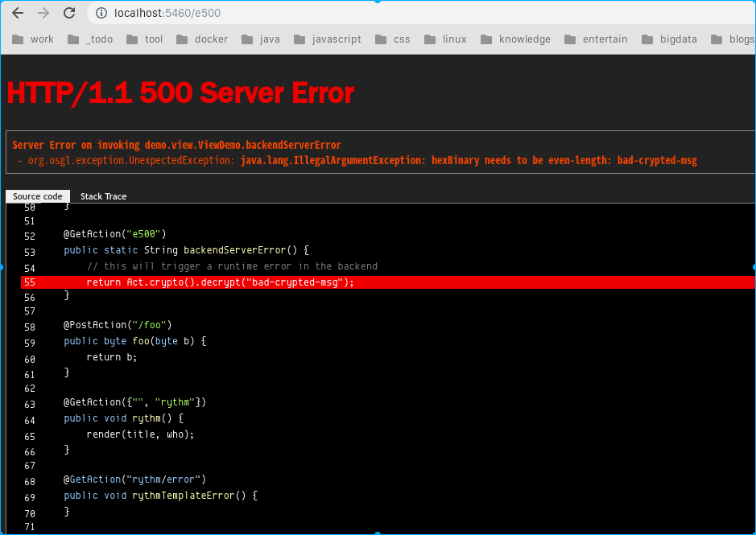
Task: Open the docker bookmark folder
Action: coord(201,39)
